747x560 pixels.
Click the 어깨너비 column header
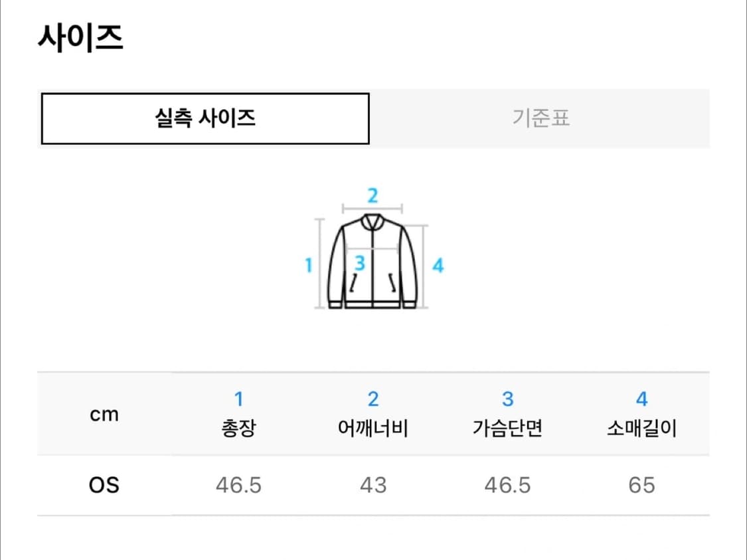(373, 429)
